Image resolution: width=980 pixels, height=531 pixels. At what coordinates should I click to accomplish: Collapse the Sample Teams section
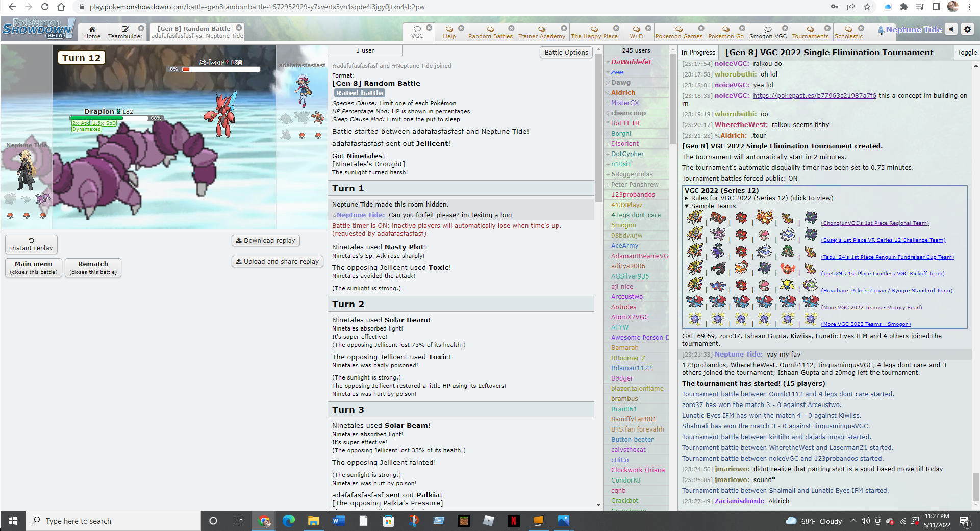click(x=710, y=206)
